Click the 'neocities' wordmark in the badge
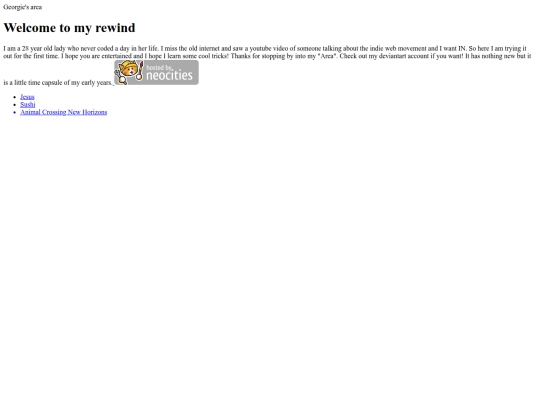 click(x=169, y=75)
